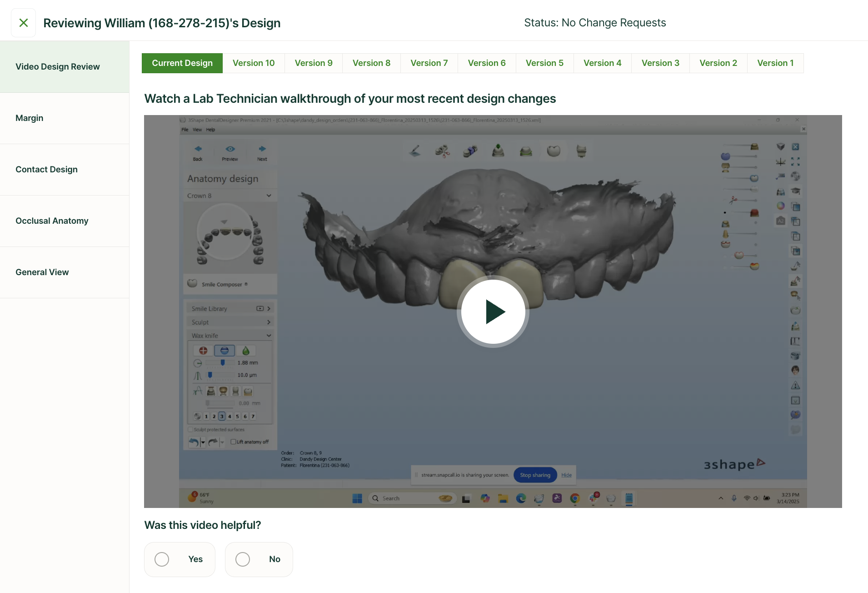The width and height of the screenshot is (868, 593).
Task: Click the Back arrow in Anatomy design
Action: (x=198, y=149)
